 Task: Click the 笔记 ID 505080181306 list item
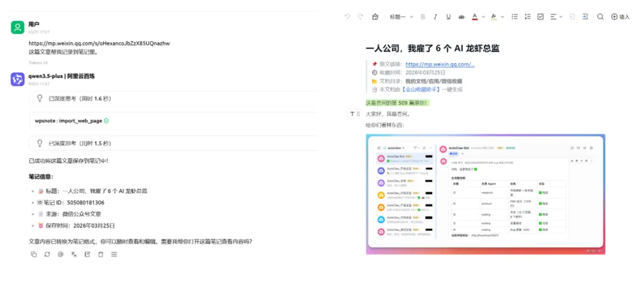coord(70,203)
